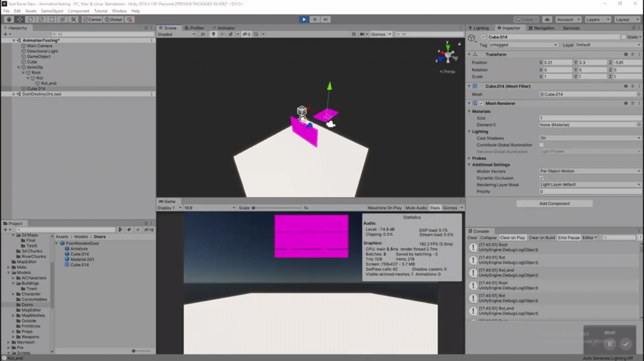Toggle the Static checkbox
Image resolution: width=644 pixels, height=361 pixels.
coord(623,37)
